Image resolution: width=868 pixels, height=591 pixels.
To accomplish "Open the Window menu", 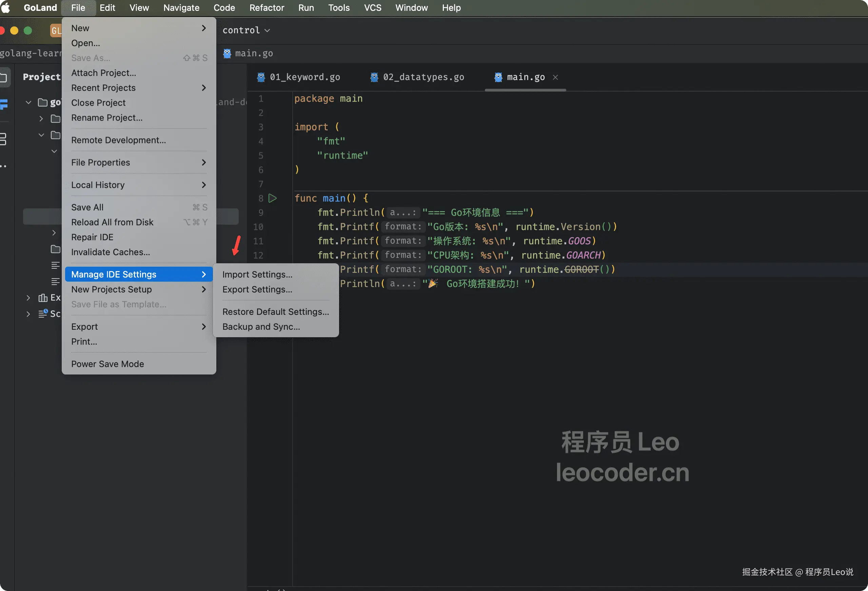I will pos(412,7).
